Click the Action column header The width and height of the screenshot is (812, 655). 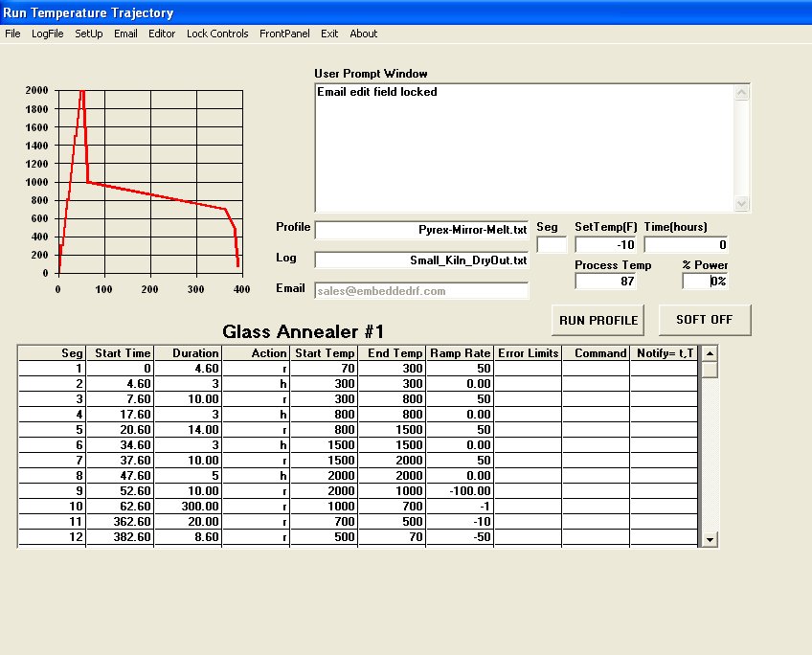(256, 353)
